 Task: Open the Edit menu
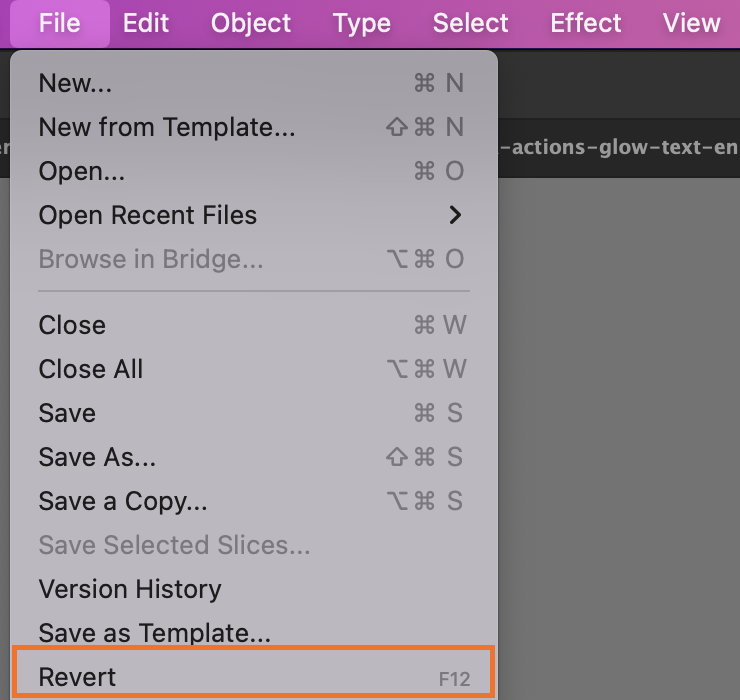point(146,23)
